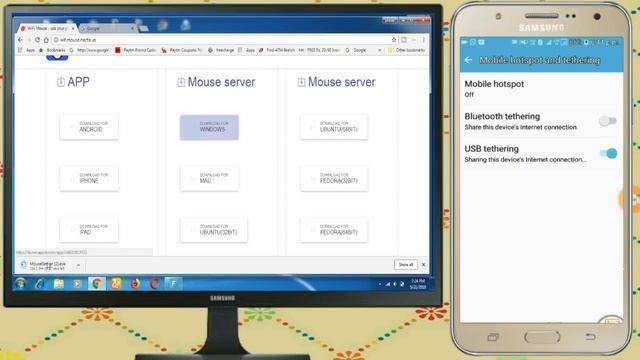Viewport: 640px width, 360px height.
Task: Download the app for iPhone
Action: (x=89, y=178)
